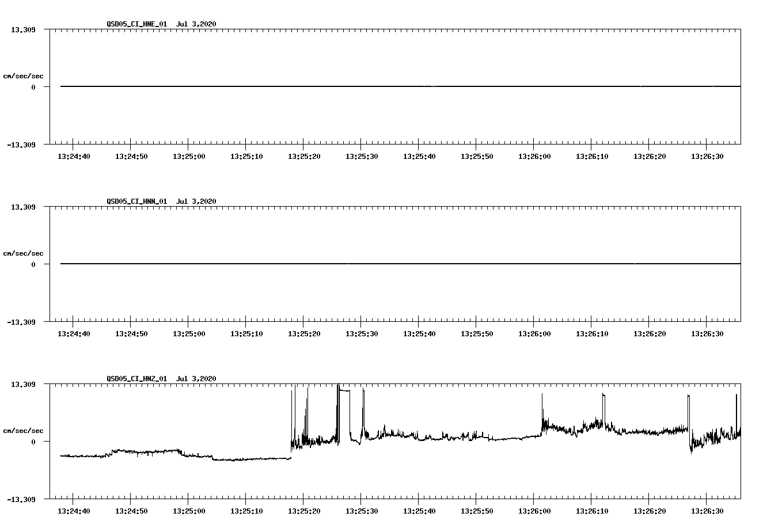Click the 13:26:00 time label under HNZ plot
Image resolution: width=782 pixels, height=532 pixels.
534,511
